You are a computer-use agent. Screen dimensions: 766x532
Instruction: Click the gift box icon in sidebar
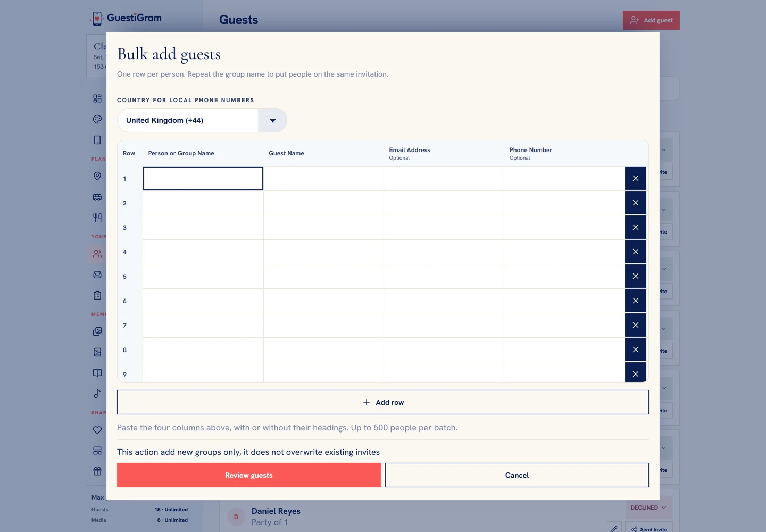point(97,471)
